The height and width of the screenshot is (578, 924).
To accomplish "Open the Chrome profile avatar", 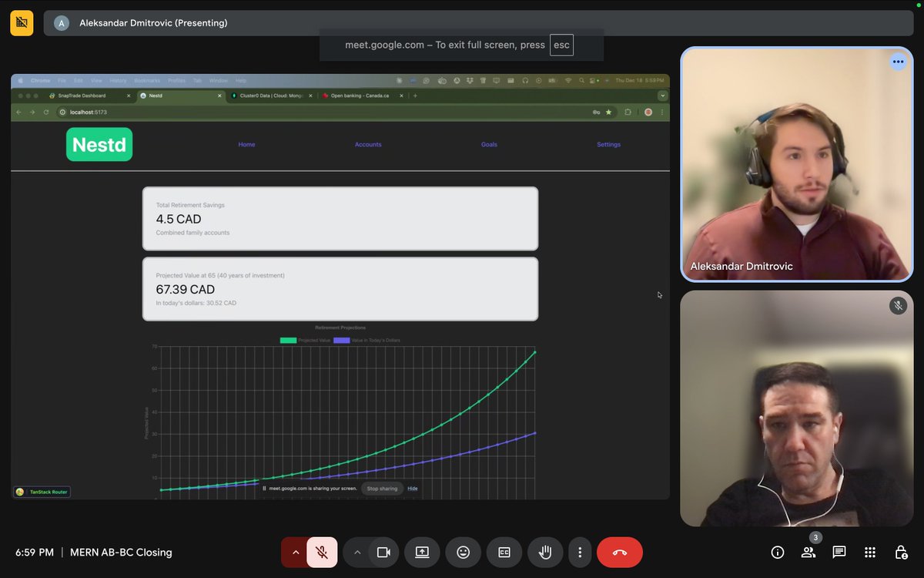I will point(648,112).
